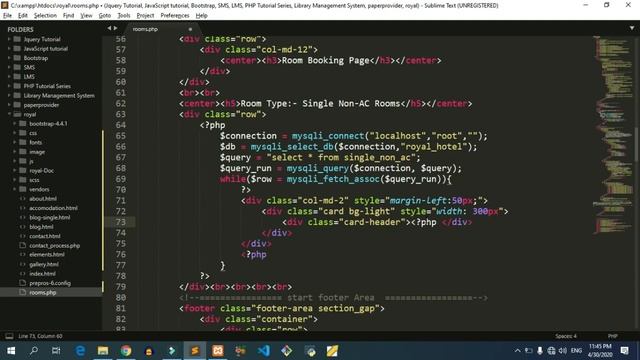Toggle the sidebar panel switcher icon

click(x=9, y=336)
